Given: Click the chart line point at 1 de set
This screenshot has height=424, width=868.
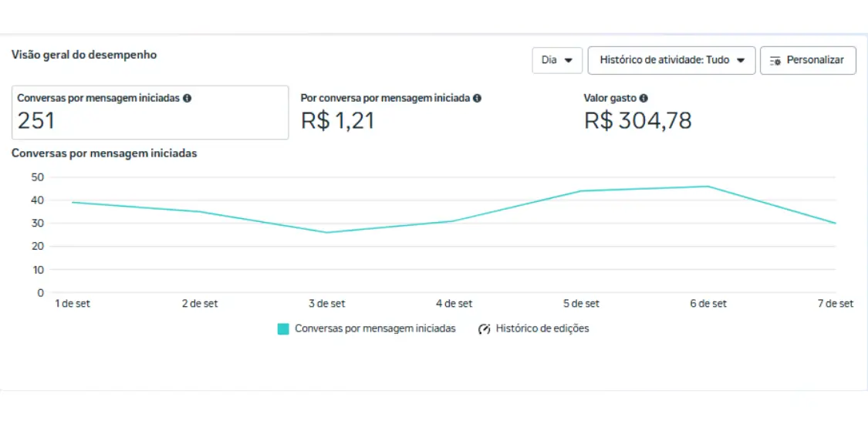Looking at the screenshot, I should click(73, 203).
